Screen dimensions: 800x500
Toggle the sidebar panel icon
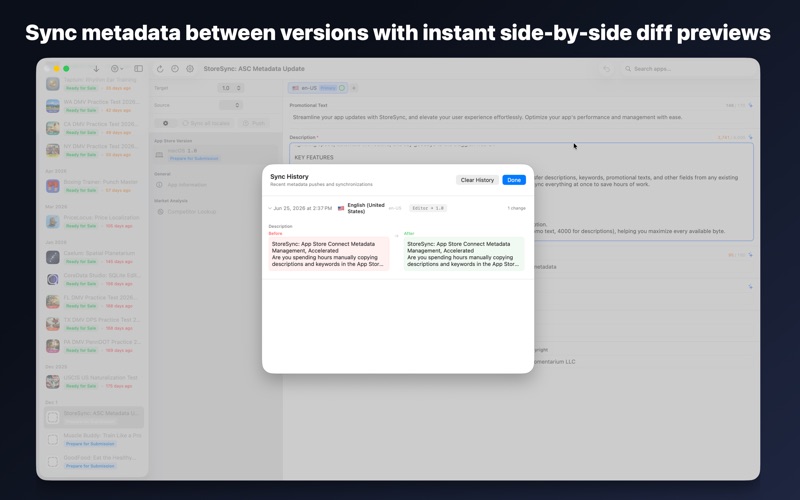pyautogui.click(x=138, y=68)
